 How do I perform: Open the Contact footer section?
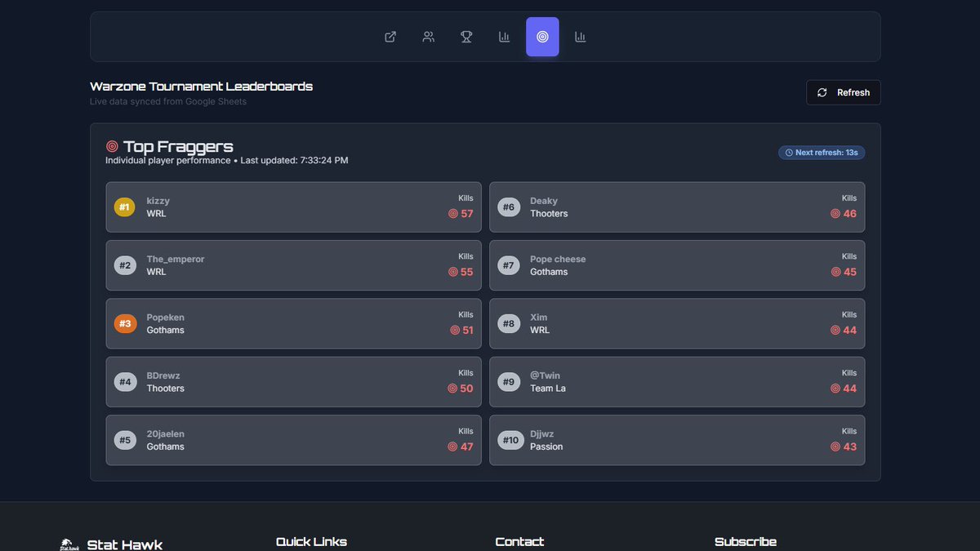(519, 541)
